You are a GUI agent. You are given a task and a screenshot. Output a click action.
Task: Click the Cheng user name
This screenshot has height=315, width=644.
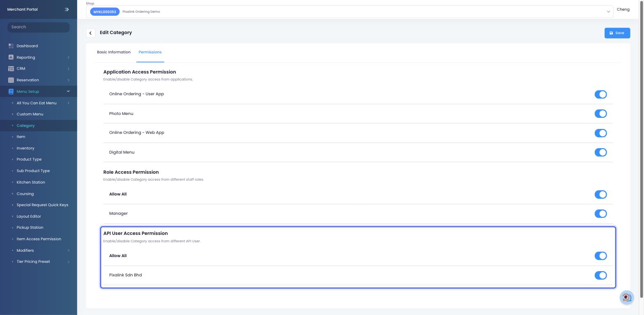tap(623, 9)
